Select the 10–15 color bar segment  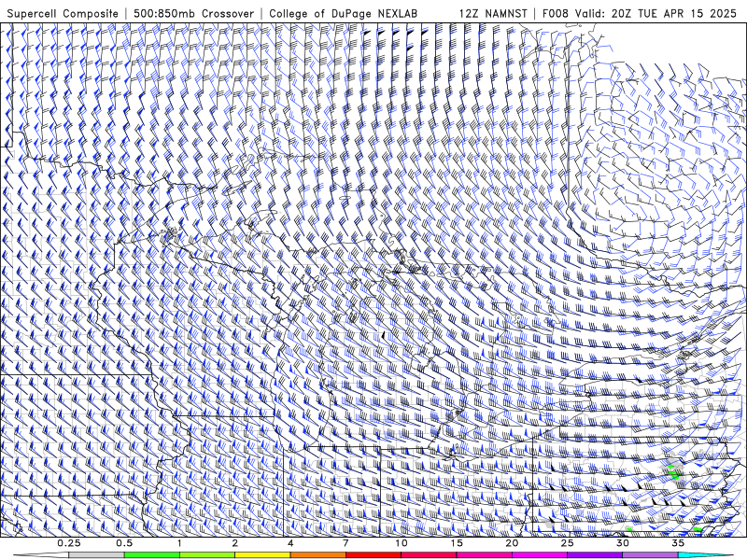(429, 555)
